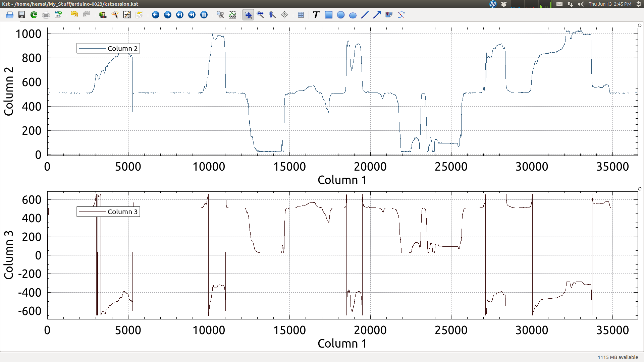Select the Arrow drawing tool
Viewport: 644px width, 362px height.
tap(377, 15)
